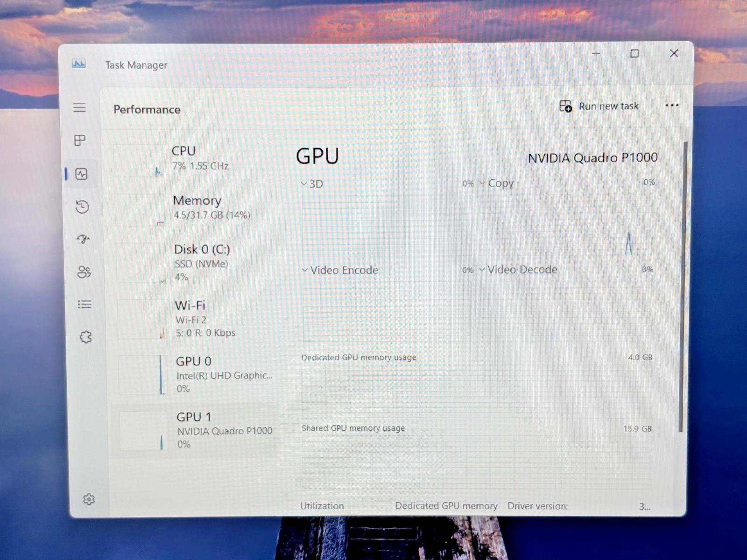Open the Processes page icon
This screenshot has height=560, width=747.
click(x=80, y=140)
